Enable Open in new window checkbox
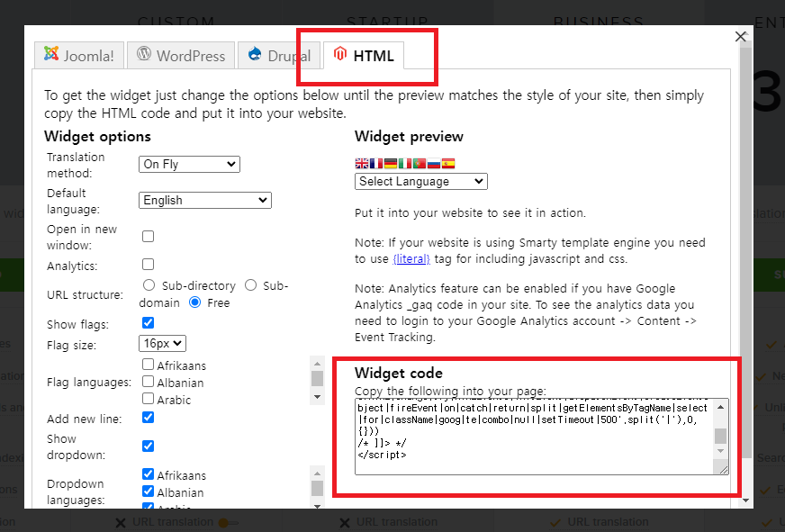The height and width of the screenshot is (532, 785). (148, 236)
